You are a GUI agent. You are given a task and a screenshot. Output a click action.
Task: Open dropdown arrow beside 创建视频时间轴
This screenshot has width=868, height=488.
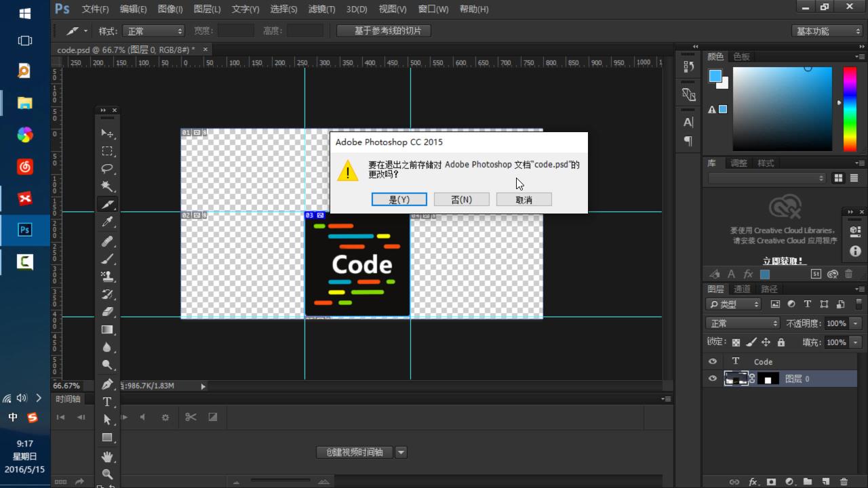click(x=401, y=452)
